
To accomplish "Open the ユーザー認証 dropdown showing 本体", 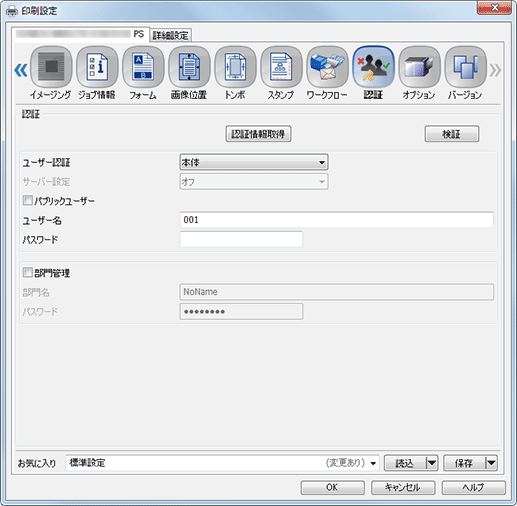I will click(x=254, y=162).
